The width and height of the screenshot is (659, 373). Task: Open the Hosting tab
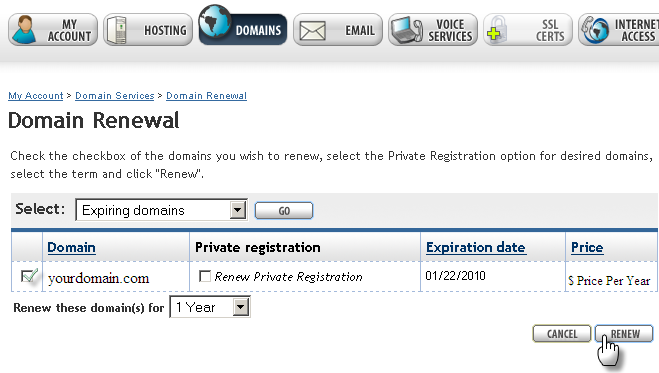(148, 30)
